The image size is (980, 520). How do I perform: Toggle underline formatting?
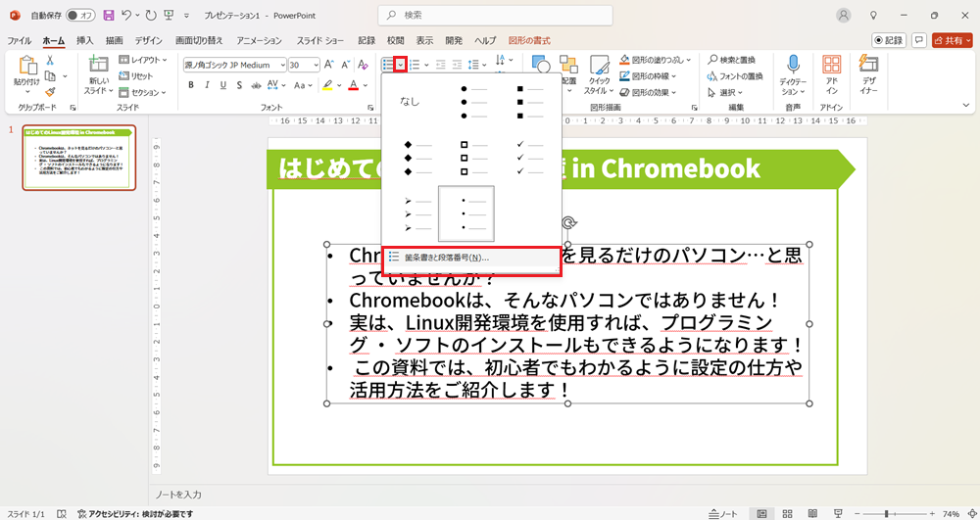coord(223,85)
